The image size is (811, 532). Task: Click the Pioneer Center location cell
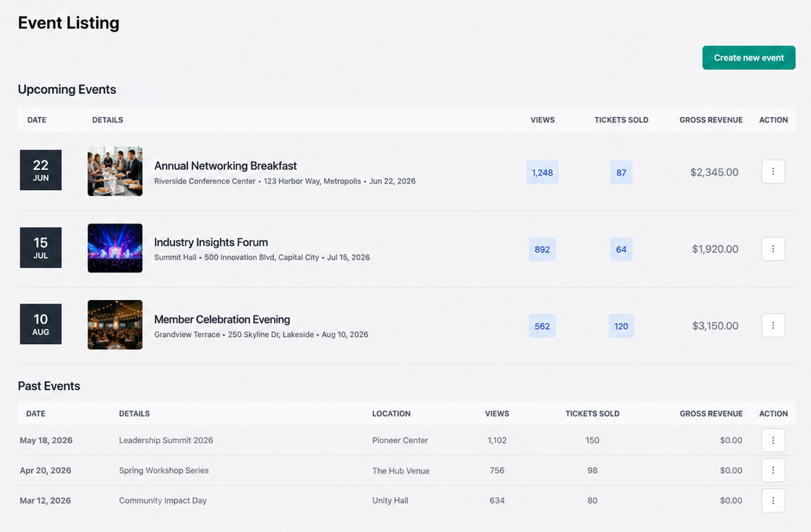(400, 440)
